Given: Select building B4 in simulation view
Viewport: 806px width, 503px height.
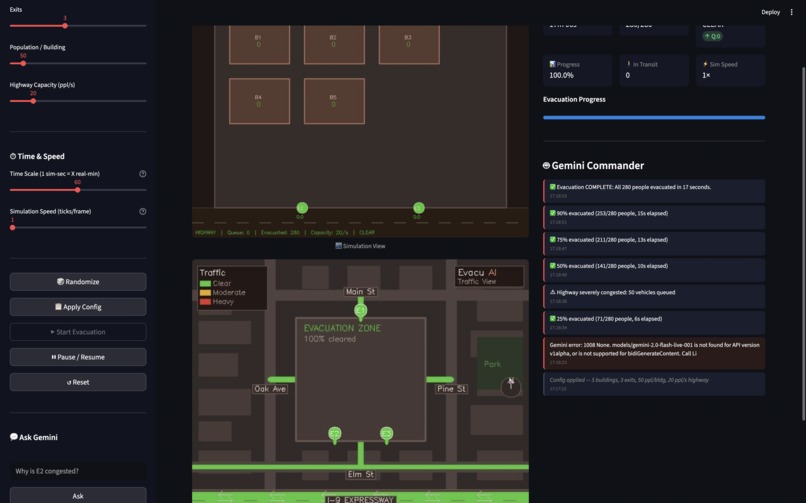Looking at the screenshot, I should pyautogui.click(x=260, y=101).
